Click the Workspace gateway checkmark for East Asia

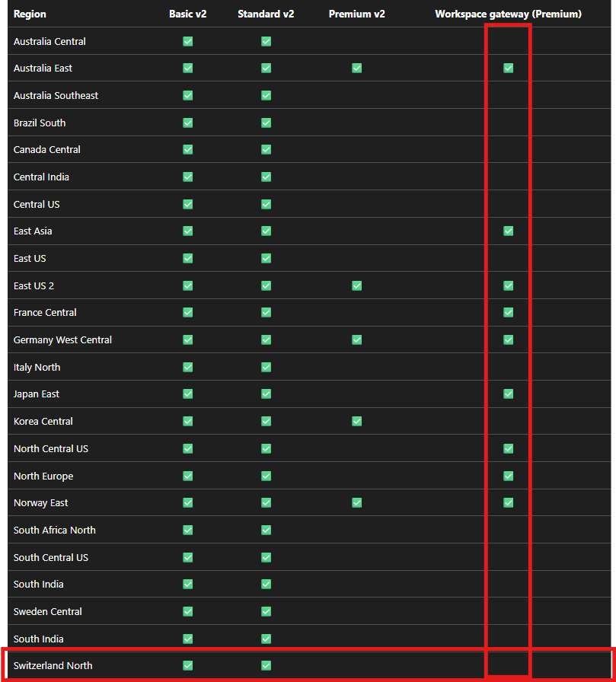508,231
